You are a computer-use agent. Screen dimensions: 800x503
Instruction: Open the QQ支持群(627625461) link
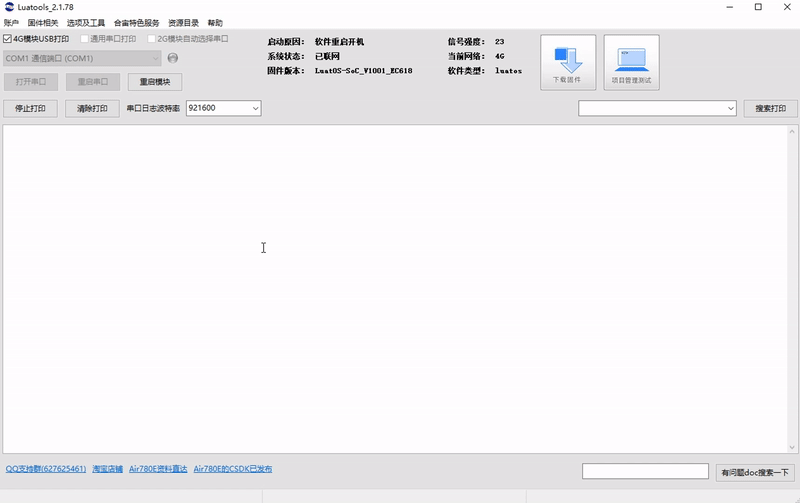(x=46, y=469)
